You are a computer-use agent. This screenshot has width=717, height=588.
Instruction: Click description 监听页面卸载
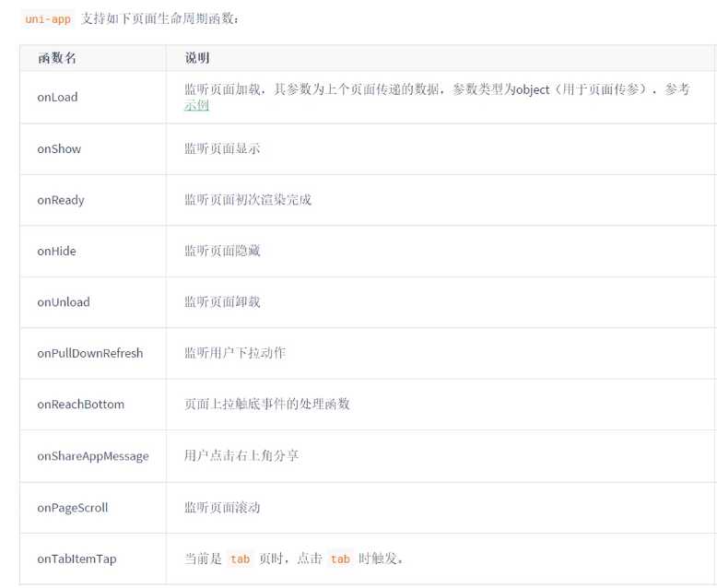coord(222,301)
